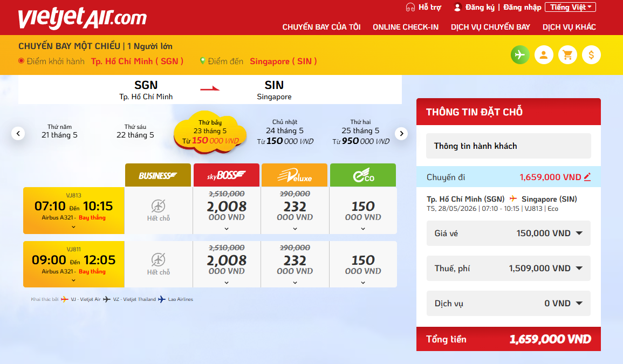Select Deluxe fare 232,000 VND for VJ813
The image size is (623, 364).
pyautogui.click(x=295, y=211)
